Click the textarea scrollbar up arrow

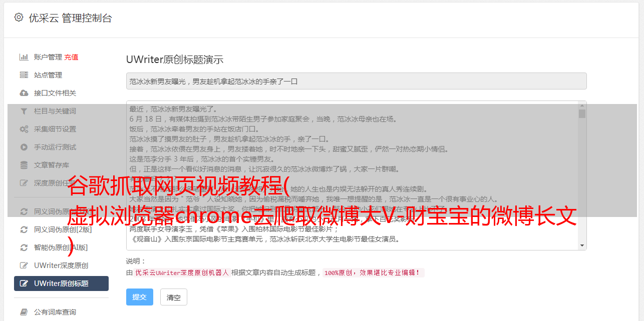pos(582,105)
